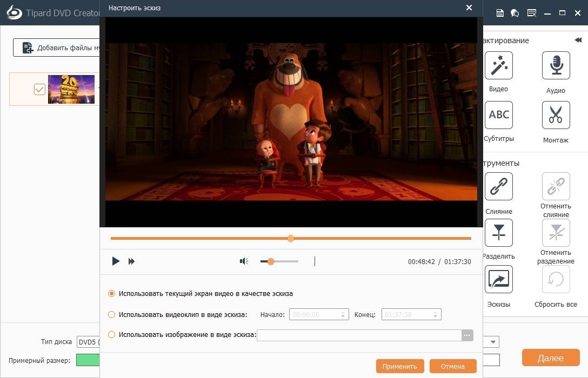Step the end time value

[x=436, y=315]
